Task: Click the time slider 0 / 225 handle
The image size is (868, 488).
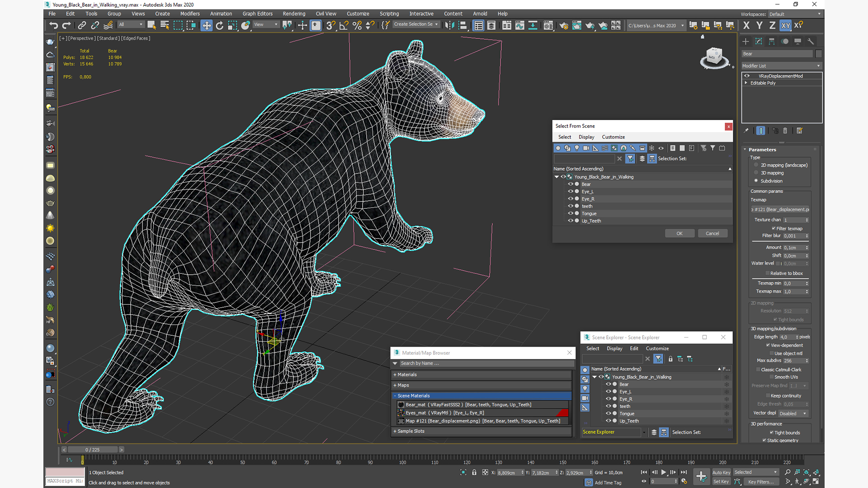Action: (x=93, y=450)
